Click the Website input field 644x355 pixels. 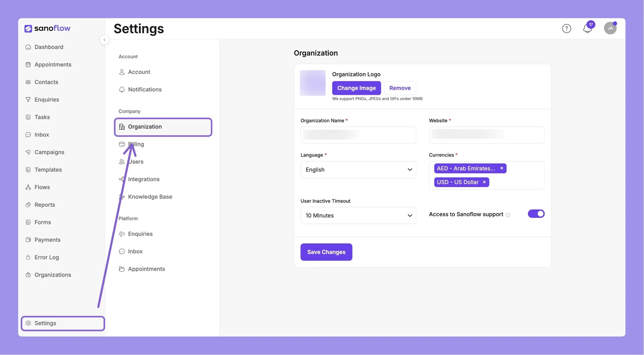coord(487,135)
